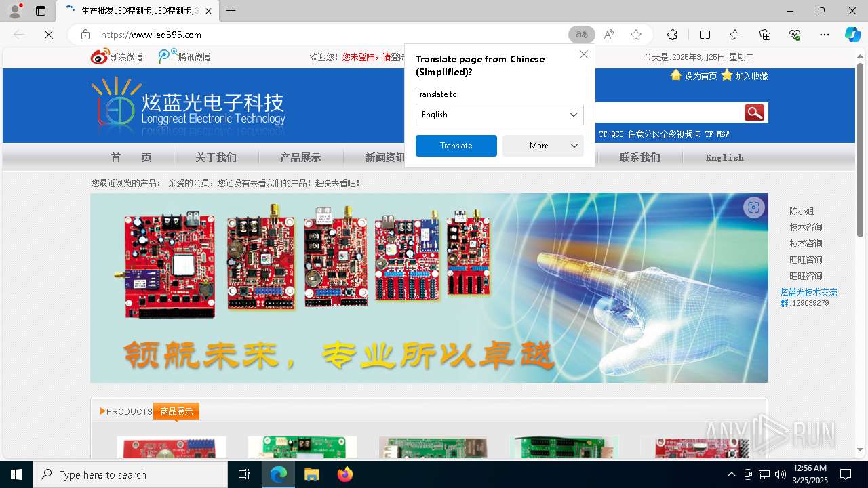The width and height of the screenshot is (868, 488).
Task: Open Collections icon
Action: [x=765, y=35]
